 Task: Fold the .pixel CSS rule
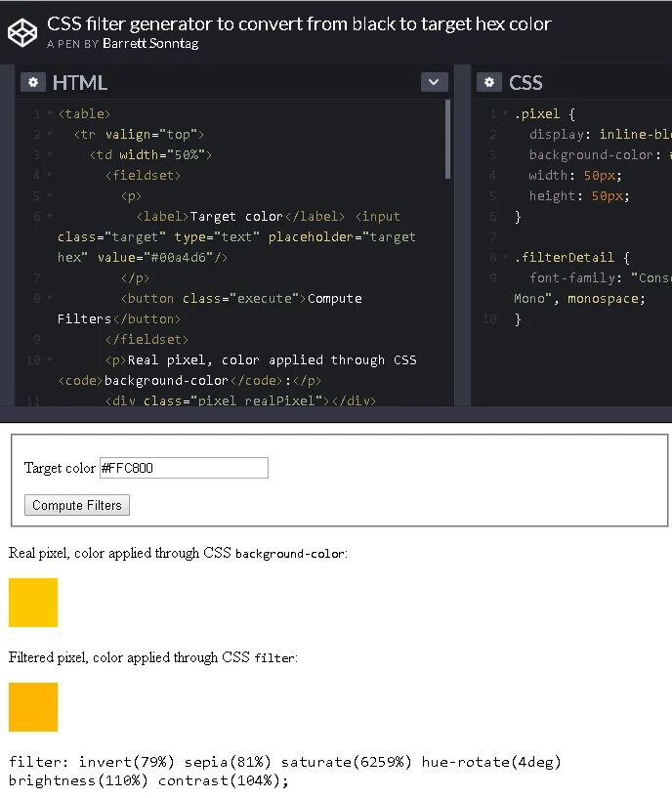tap(506, 114)
